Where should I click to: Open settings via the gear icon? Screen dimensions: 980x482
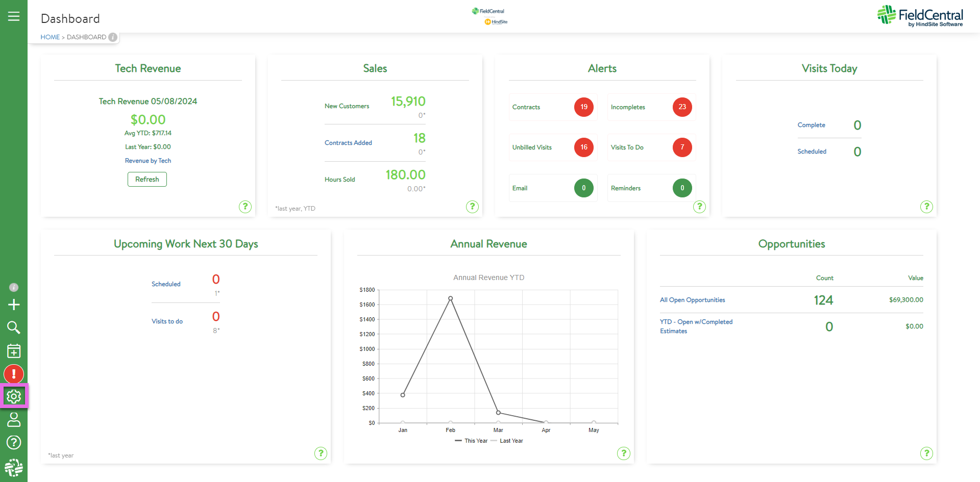point(14,396)
